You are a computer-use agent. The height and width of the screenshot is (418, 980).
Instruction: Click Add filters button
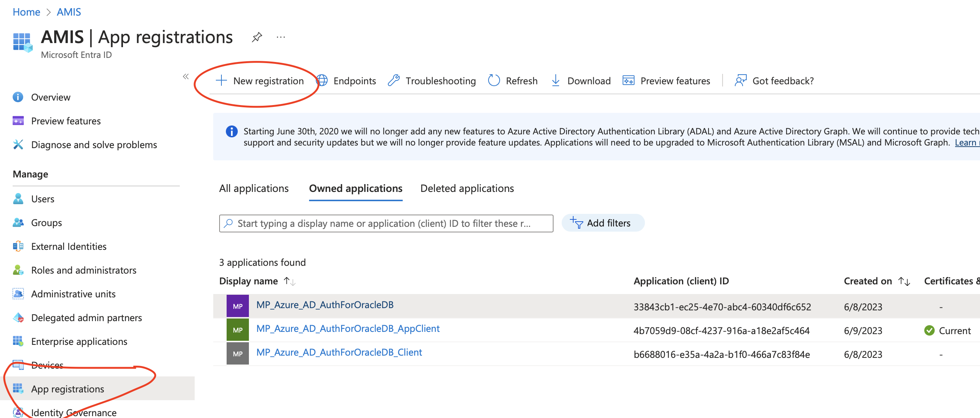(x=603, y=223)
